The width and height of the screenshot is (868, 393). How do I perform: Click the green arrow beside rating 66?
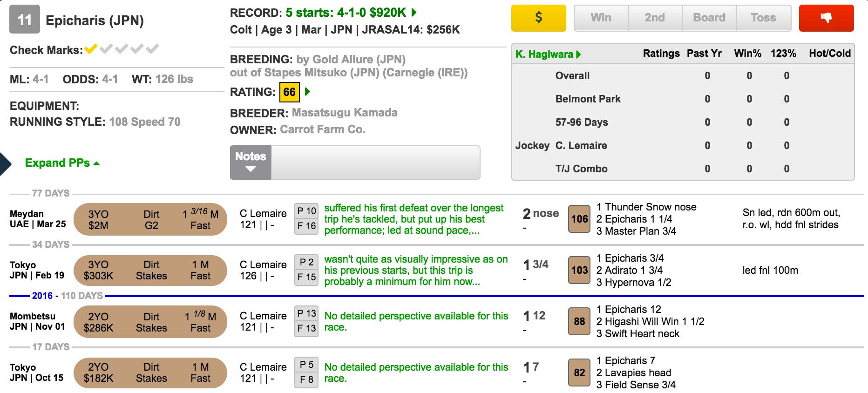click(307, 92)
